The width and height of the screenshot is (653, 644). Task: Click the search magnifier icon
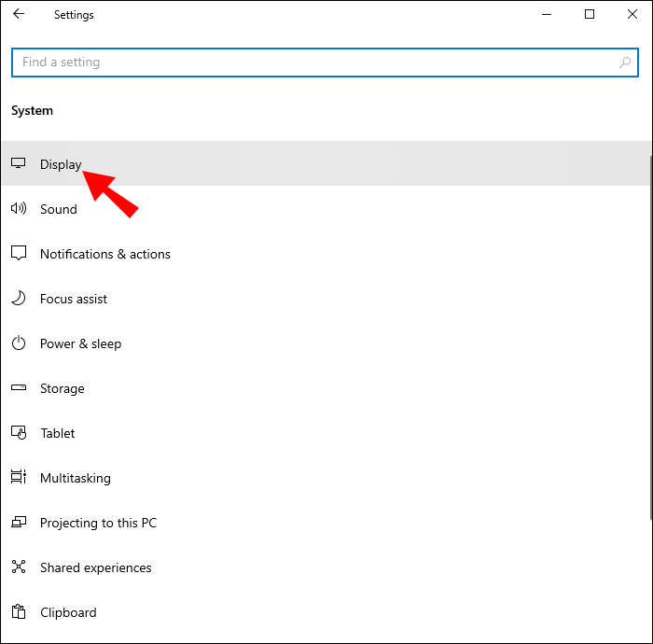pos(625,63)
